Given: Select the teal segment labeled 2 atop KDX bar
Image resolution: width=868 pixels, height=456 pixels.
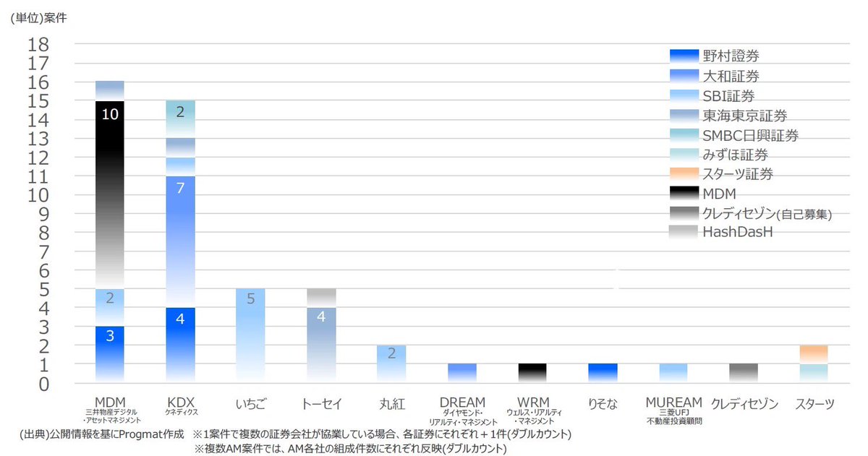Looking at the screenshot, I should (x=180, y=119).
